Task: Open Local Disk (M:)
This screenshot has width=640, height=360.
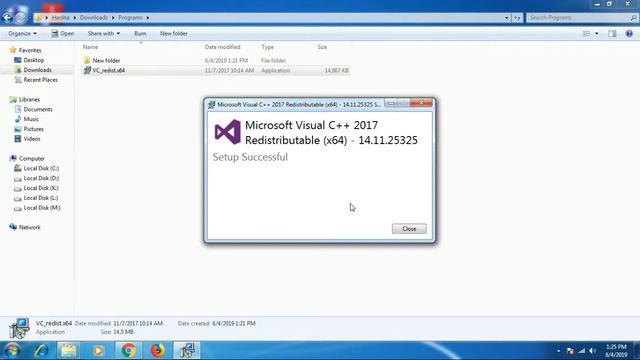Action: 42,207
